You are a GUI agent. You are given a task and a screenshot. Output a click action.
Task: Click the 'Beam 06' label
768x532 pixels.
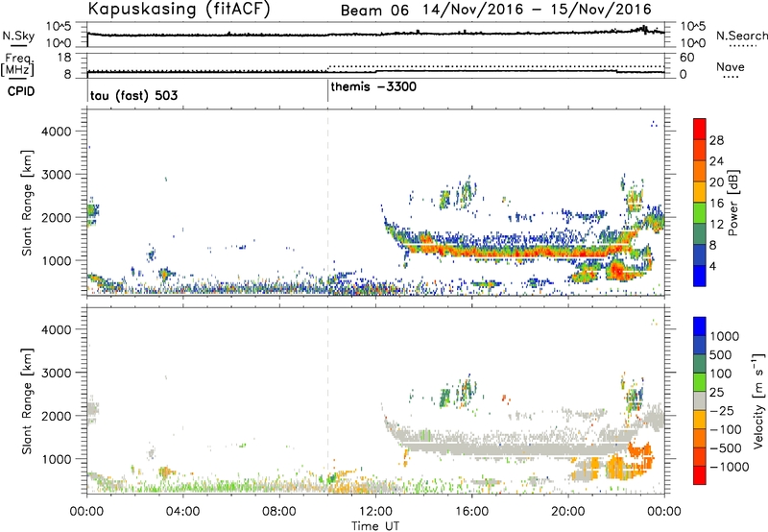pyautogui.click(x=374, y=10)
